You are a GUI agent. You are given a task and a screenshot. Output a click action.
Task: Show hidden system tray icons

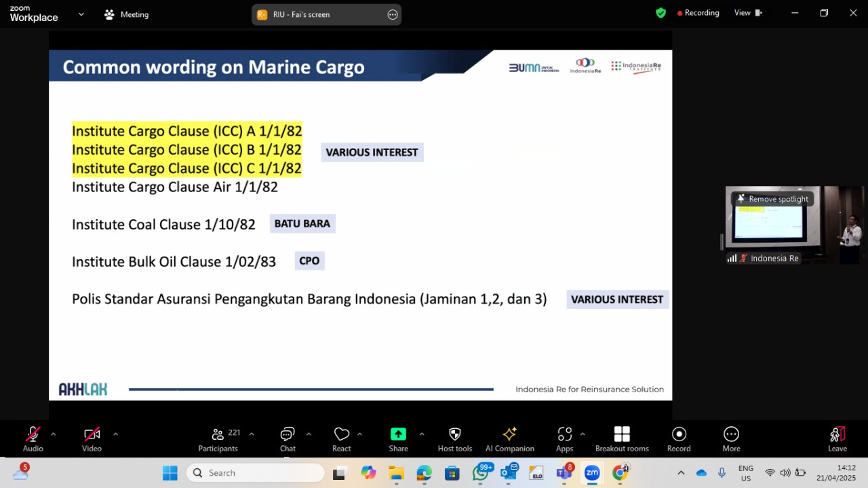(x=681, y=473)
